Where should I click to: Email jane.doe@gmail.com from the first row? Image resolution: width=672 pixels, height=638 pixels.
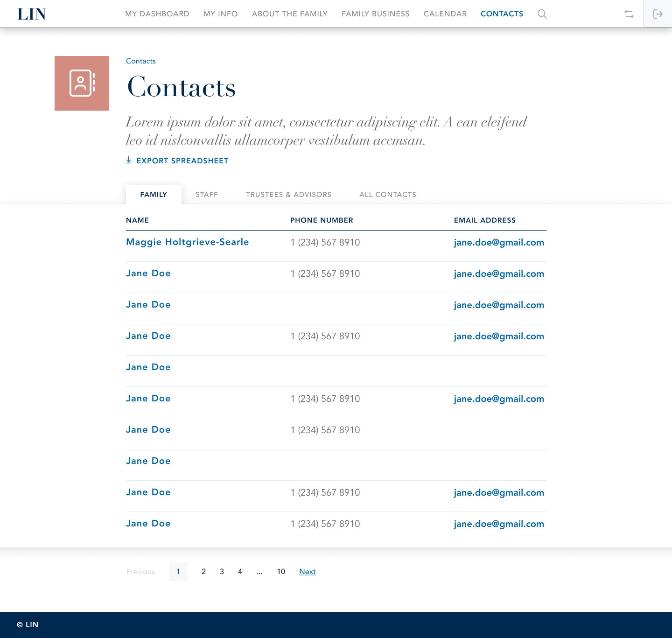coord(499,242)
